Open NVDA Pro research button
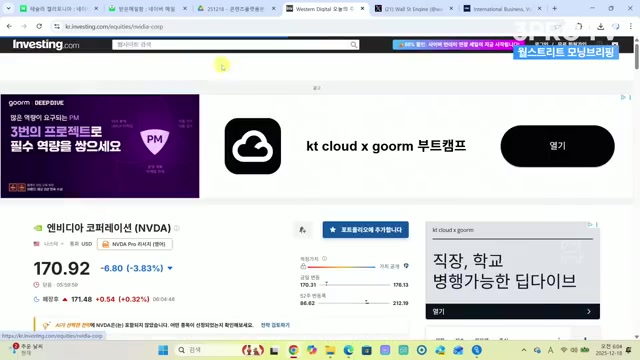The width and height of the screenshot is (640, 360). pos(135,244)
